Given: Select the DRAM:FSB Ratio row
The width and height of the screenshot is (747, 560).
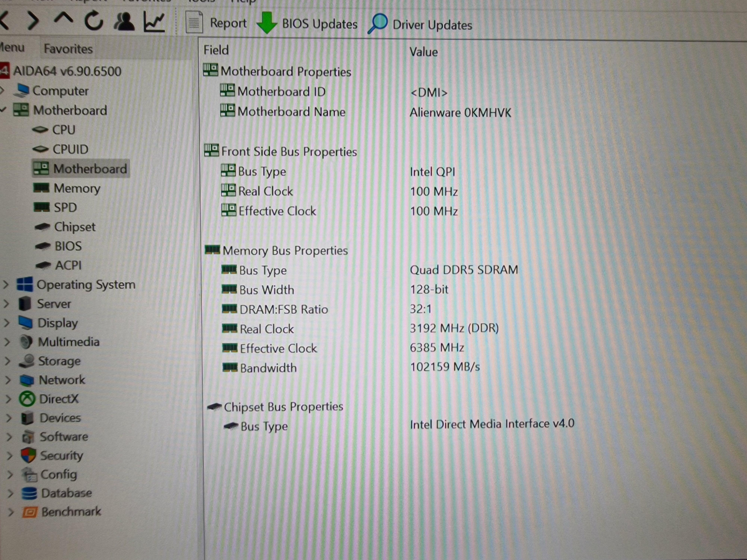Looking at the screenshot, I should click(x=275, y=309).
